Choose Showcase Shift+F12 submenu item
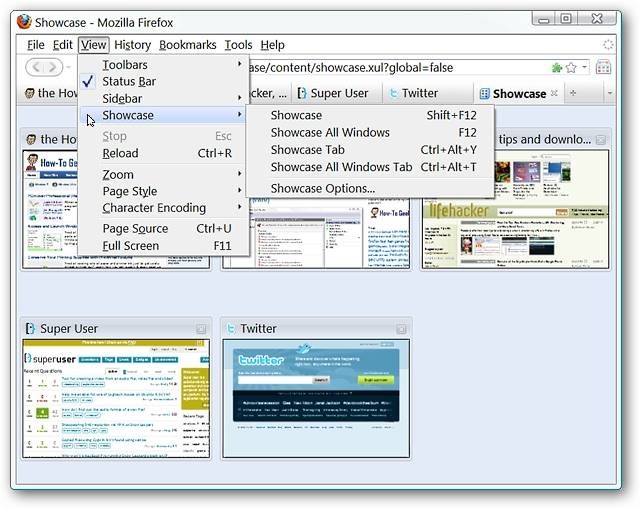 pos(370,115)
